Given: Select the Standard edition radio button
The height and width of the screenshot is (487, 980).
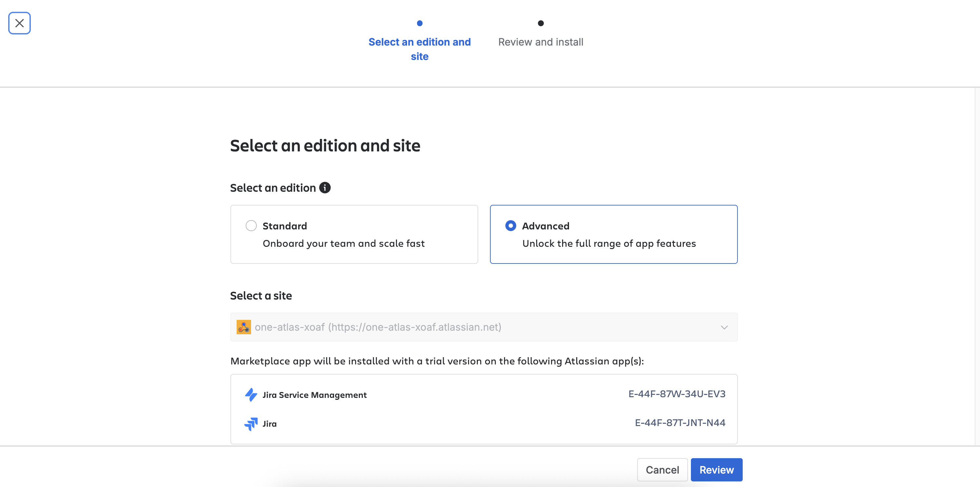Looking at the screenshot, I should [x=251, y=225].
